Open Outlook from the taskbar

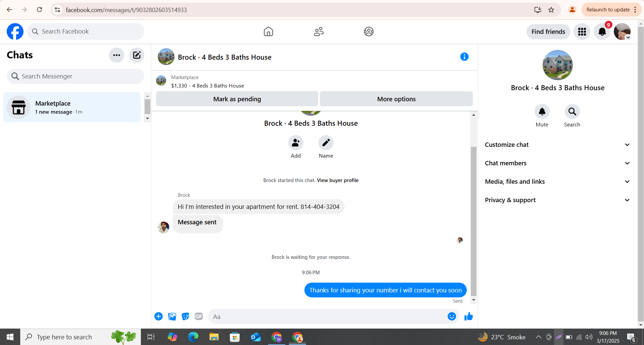point(256,337)
